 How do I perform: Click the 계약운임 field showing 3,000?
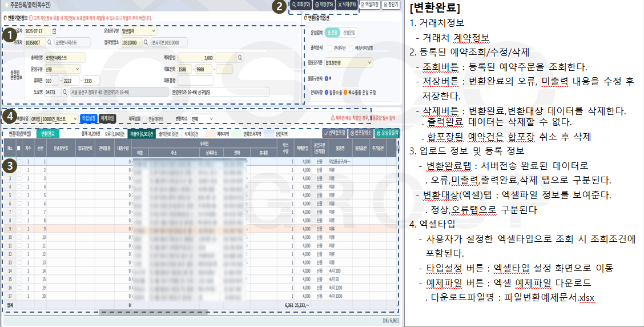(x=195, y=58)
